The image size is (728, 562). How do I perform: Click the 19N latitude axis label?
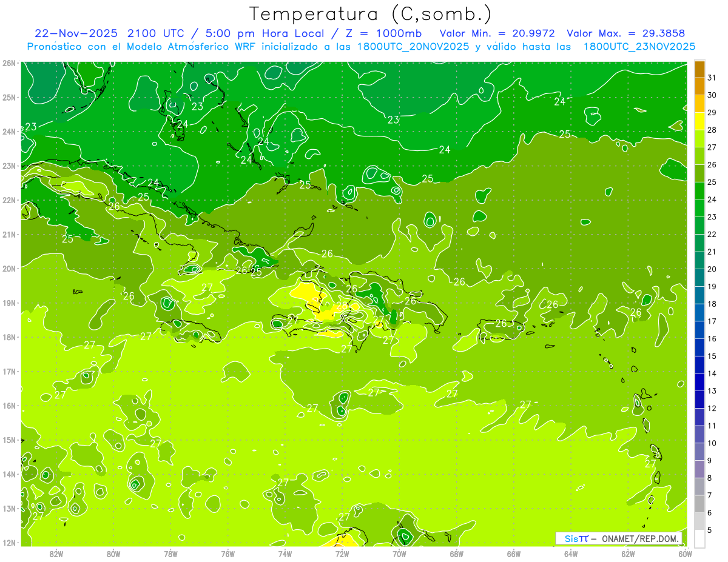[x=8, y=303]
